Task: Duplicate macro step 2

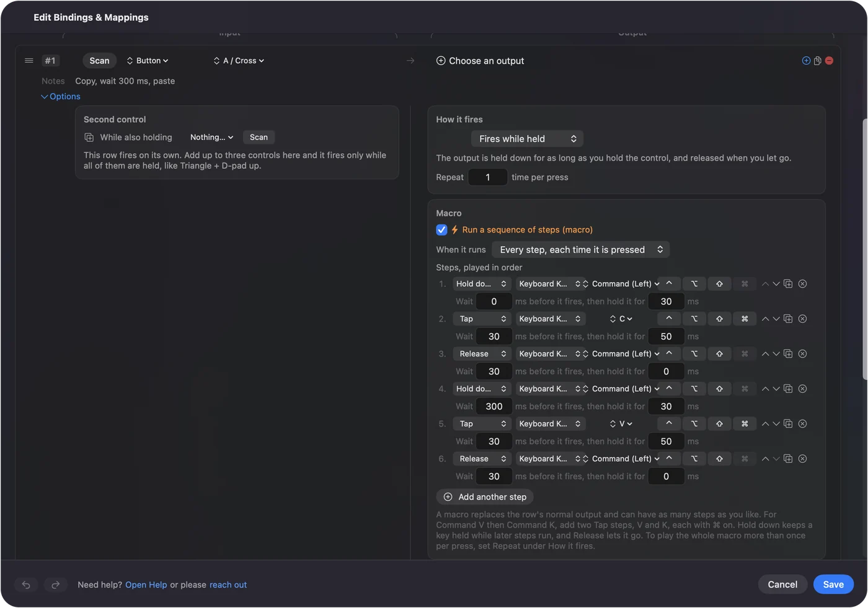Action: [x=788, y=319]
